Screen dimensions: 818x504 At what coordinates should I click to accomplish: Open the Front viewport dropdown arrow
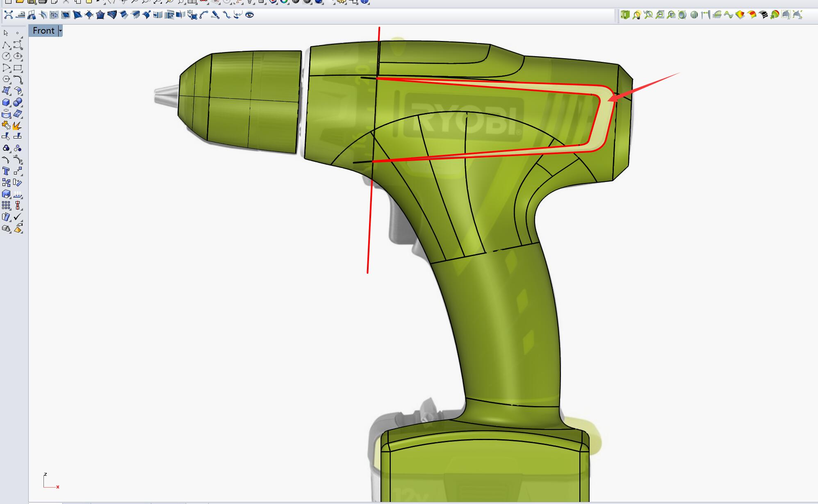pos(60,31)
